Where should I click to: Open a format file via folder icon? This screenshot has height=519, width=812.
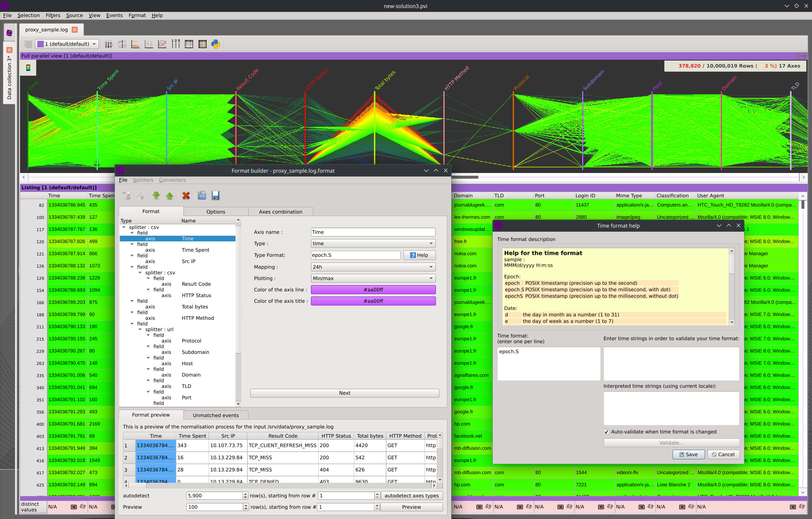[x=202, y=195]
